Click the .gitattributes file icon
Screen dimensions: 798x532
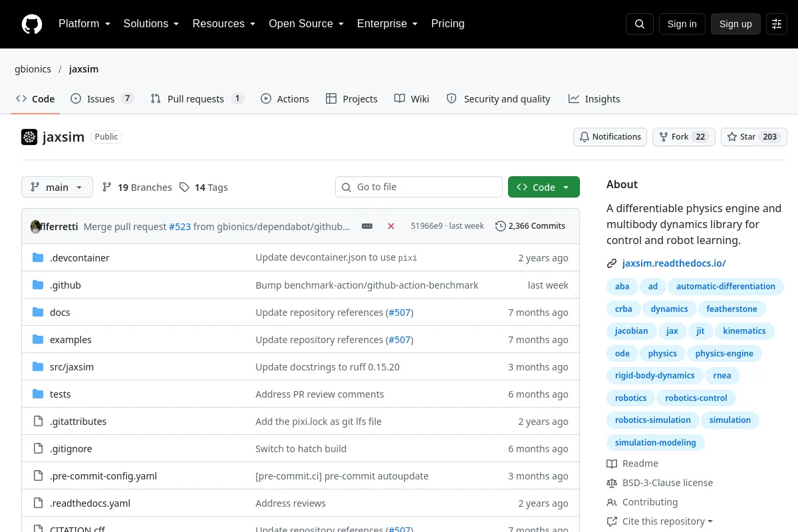[x=38, y=421]
